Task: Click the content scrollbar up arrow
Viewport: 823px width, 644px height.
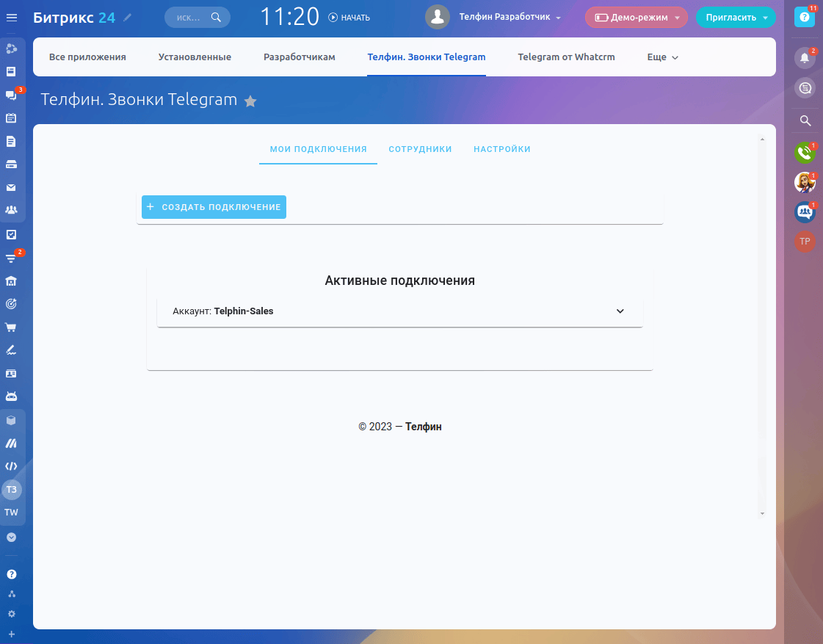Action: pos(762,139)
